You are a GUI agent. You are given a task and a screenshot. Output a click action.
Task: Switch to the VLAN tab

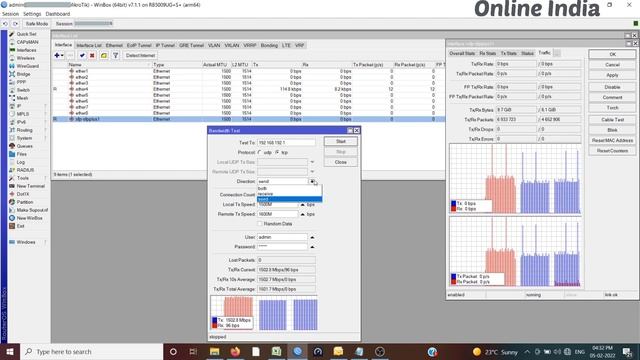(x=214, y=45)
